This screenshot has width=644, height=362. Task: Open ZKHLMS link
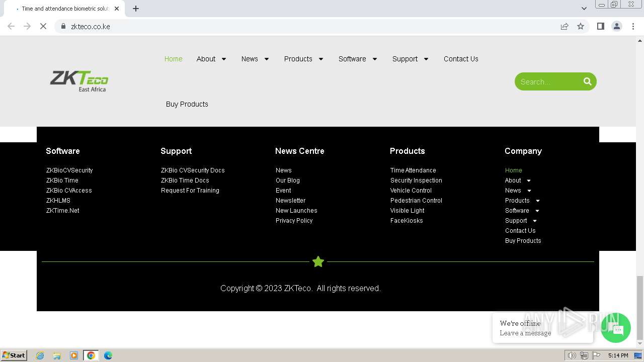(58, 201)
